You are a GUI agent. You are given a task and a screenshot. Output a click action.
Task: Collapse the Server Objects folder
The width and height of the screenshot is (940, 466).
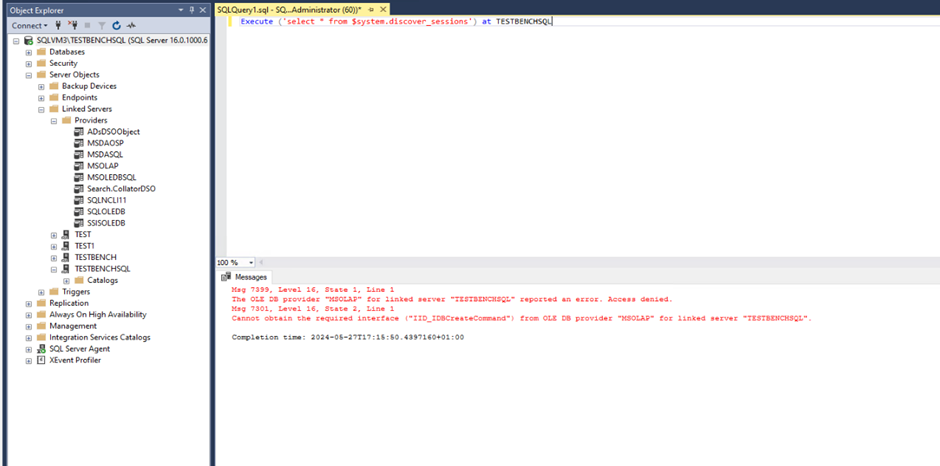[x=28, y=75]
